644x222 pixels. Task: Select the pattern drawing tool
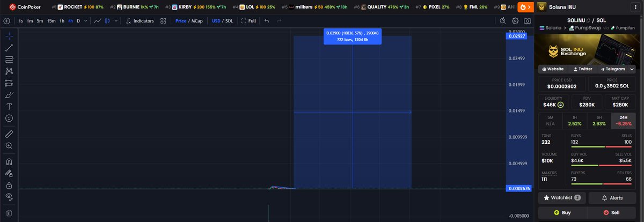[9, 71]
